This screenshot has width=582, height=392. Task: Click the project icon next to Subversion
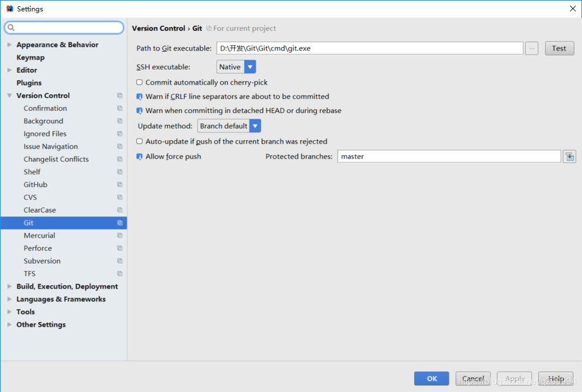119,261
